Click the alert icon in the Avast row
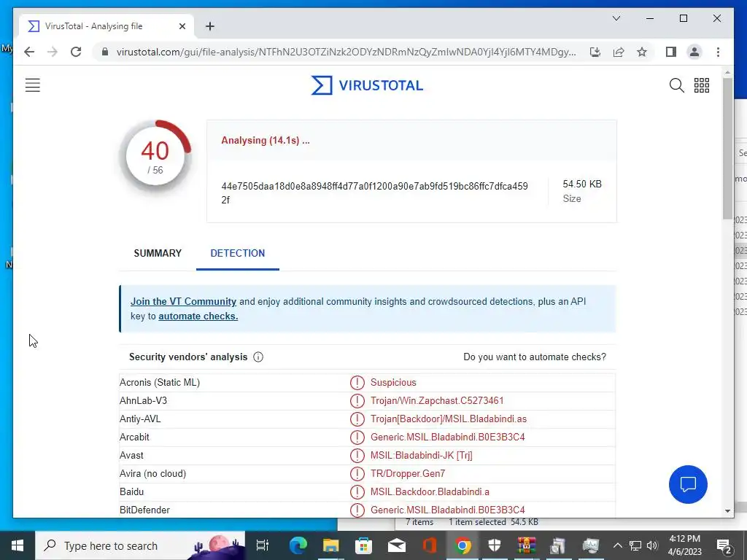Image resolution: width=747 pixels, height=560 pixels. 357,455
